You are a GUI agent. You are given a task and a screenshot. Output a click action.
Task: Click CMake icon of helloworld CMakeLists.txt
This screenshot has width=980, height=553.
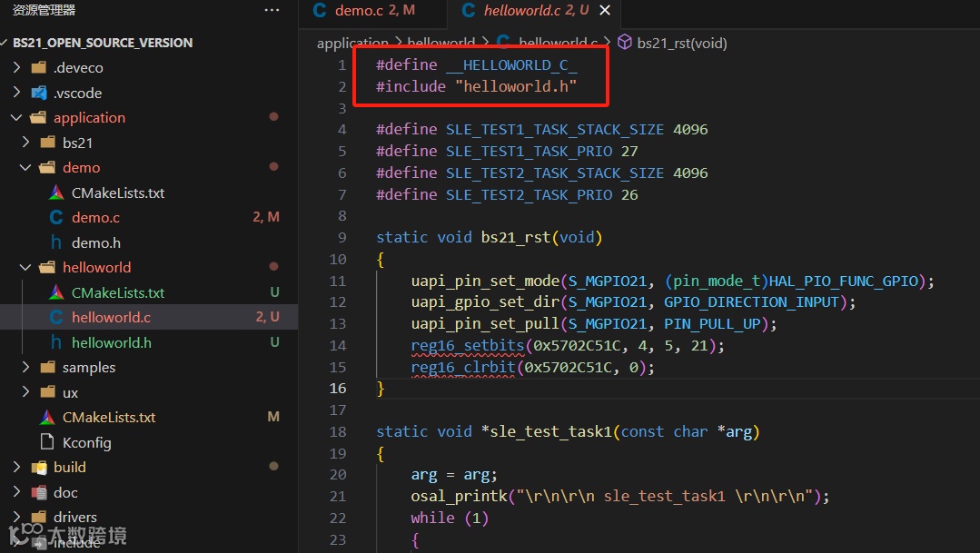[x=56, y=292]
